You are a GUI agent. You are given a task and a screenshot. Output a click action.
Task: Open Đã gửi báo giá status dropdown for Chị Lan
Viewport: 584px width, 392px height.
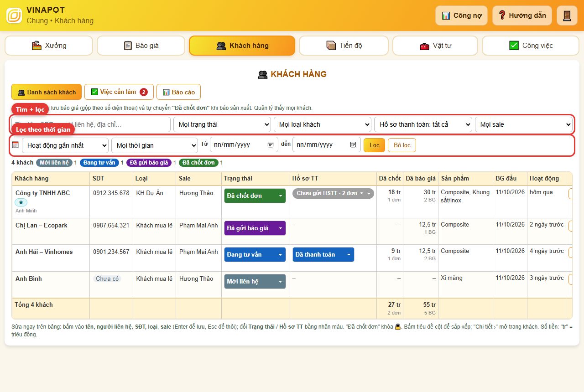(255, 228)
